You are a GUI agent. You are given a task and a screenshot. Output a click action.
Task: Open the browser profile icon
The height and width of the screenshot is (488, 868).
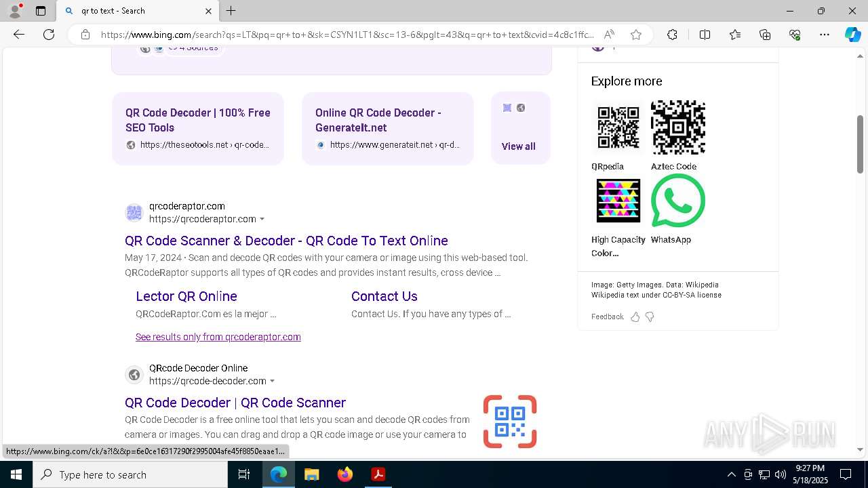click(15, 11)
